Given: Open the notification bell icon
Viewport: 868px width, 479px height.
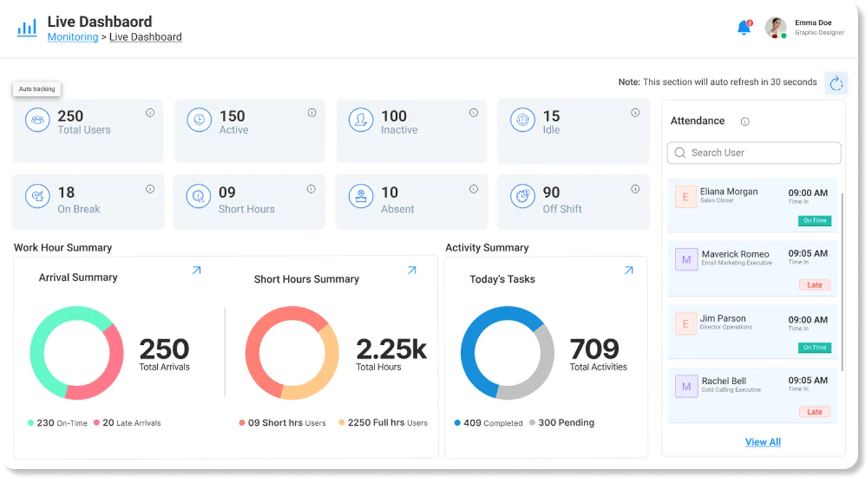Looking at the screenshot, I should tap(744, 28).
